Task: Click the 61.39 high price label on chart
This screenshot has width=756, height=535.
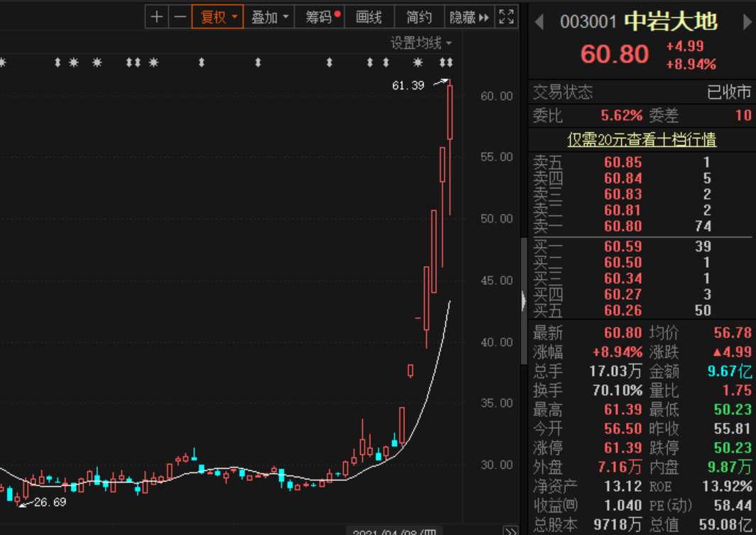Action: (408, 86)
